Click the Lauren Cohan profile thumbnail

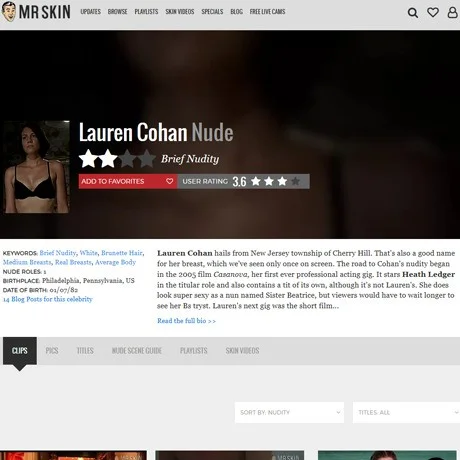[36, 167]
